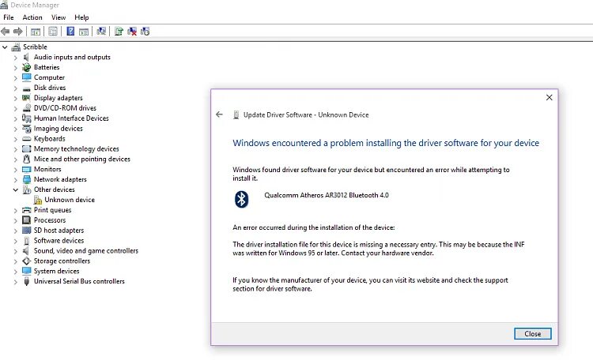The image size is (593, 364).
Task: Click the blue Help question mark icon
Action: [70, 31]
